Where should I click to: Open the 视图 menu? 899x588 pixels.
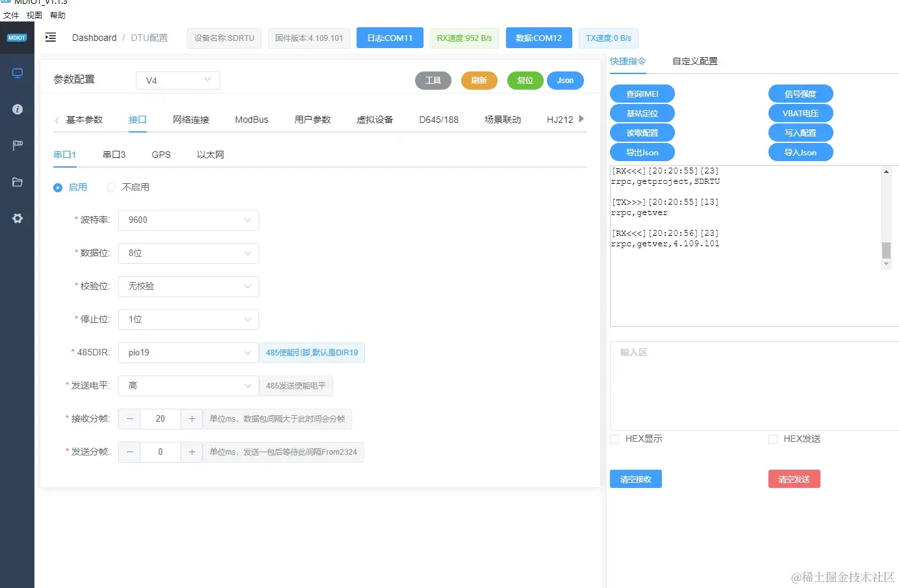click(x=34, y=16)
